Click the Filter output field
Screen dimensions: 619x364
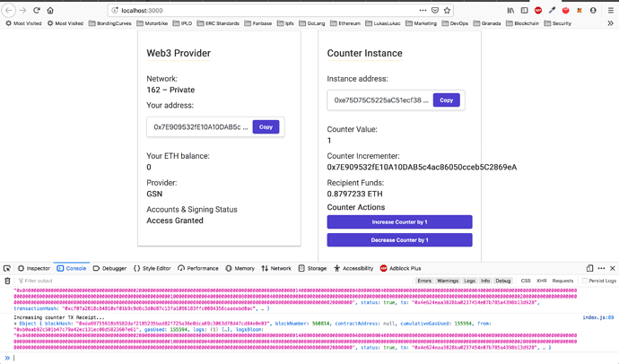(214, 281)
